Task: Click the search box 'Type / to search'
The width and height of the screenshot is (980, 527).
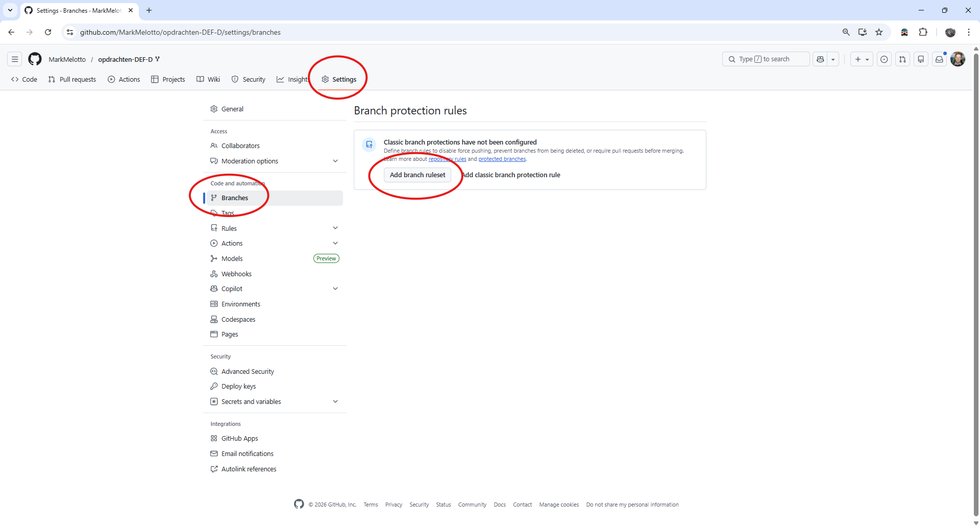Action: click(x=766, y=59)
